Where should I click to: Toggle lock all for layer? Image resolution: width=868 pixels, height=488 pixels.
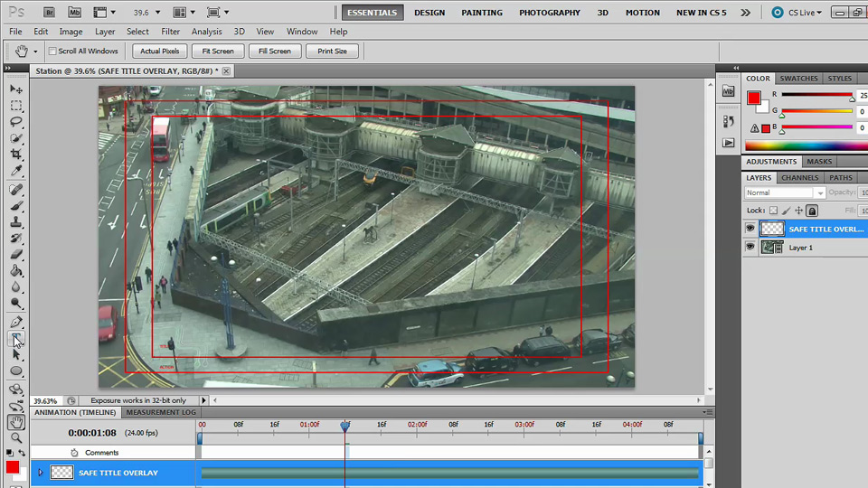pos(812,211)
